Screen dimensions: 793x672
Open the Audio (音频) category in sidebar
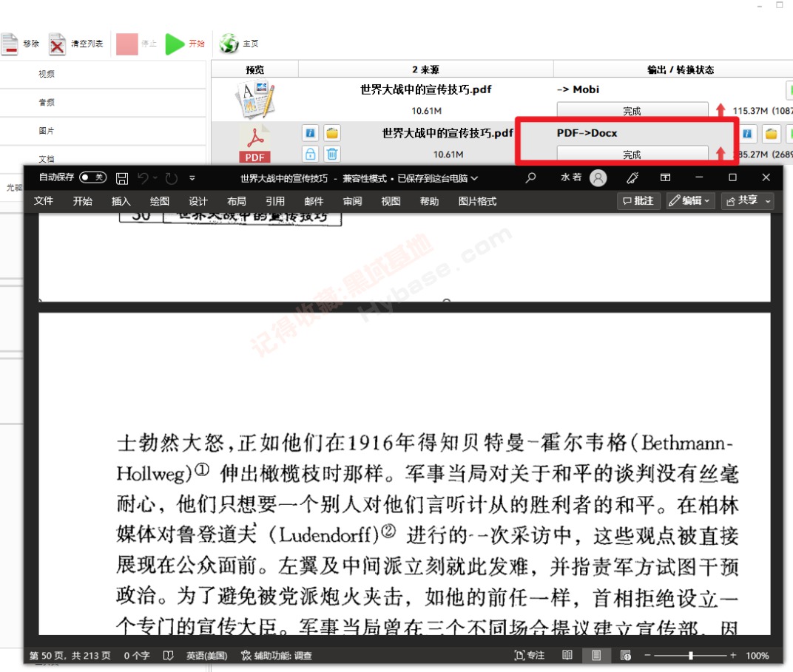click(x=47, y=102)
